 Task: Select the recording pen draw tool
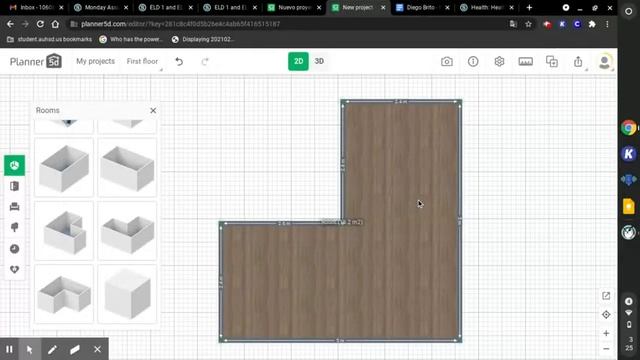point(52,349)
